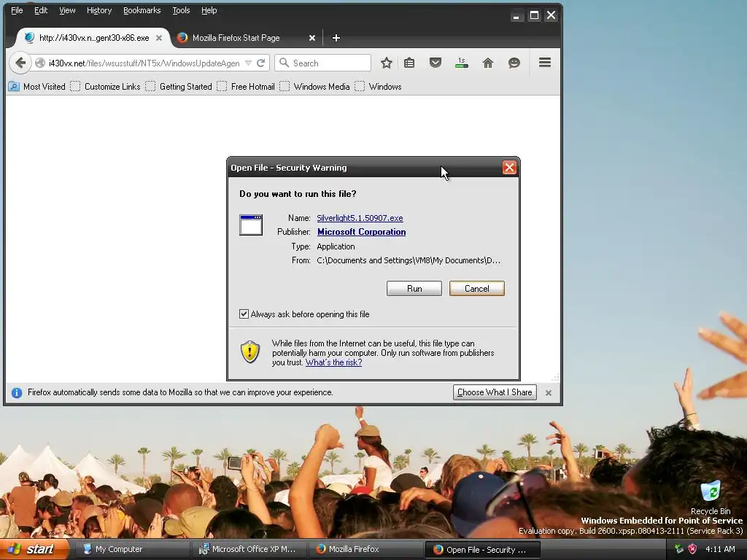Click the URL address field
This screenshot has width=747, height=560.
[x=144, y=63]
